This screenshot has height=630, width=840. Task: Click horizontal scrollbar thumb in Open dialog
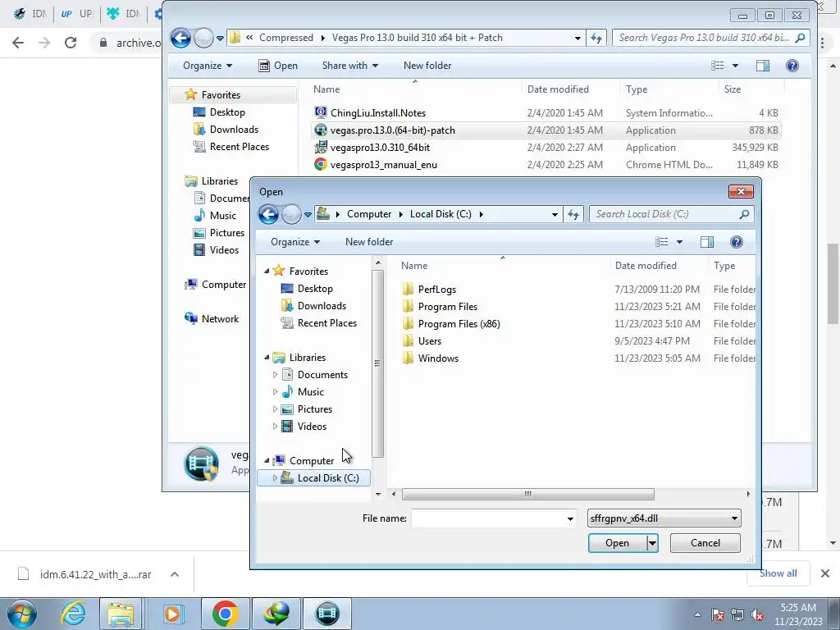click(x=527, y=494)
